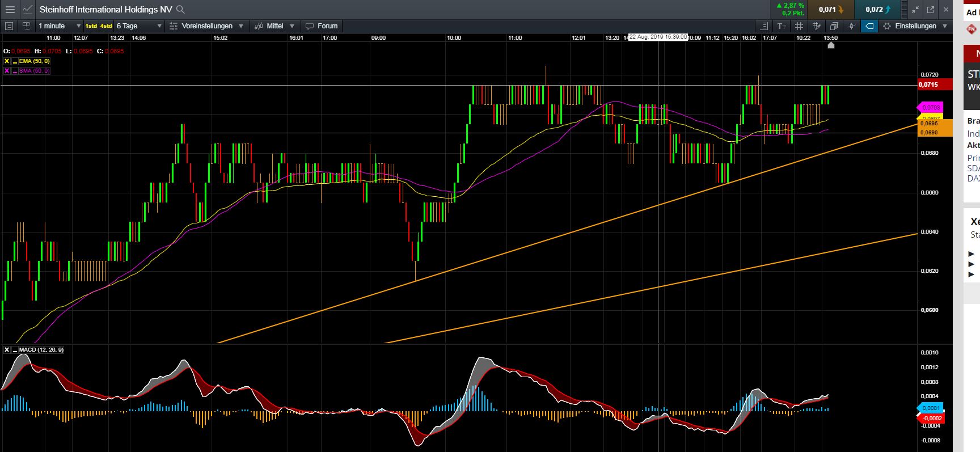Image resolution: width=980 pixels, height=452 pixels.
Task: Click the orange 0,0695 price tag
Action: click(x=935, y=124)
